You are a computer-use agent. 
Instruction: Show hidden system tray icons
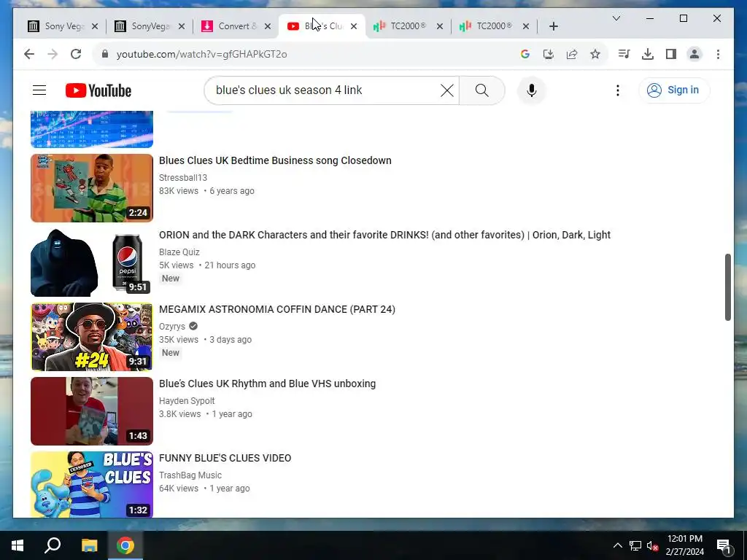point(617,545)
